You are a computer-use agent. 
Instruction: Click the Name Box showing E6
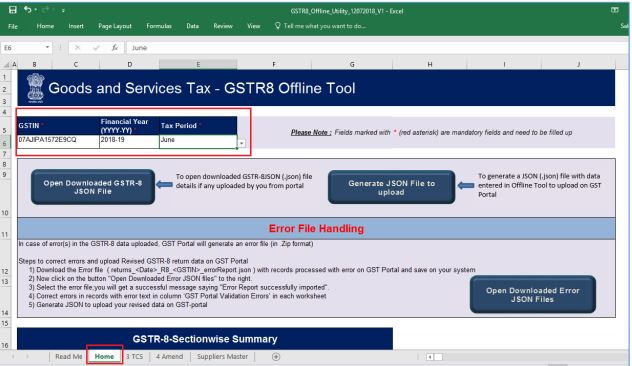pyautogui.click(x=23, y=48)
